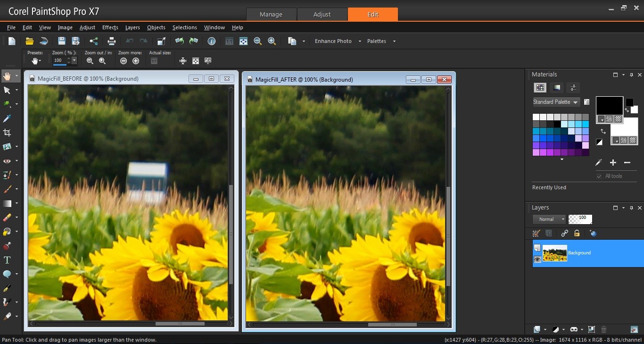Click the Delete Layer trash icon

coord(604,329)
